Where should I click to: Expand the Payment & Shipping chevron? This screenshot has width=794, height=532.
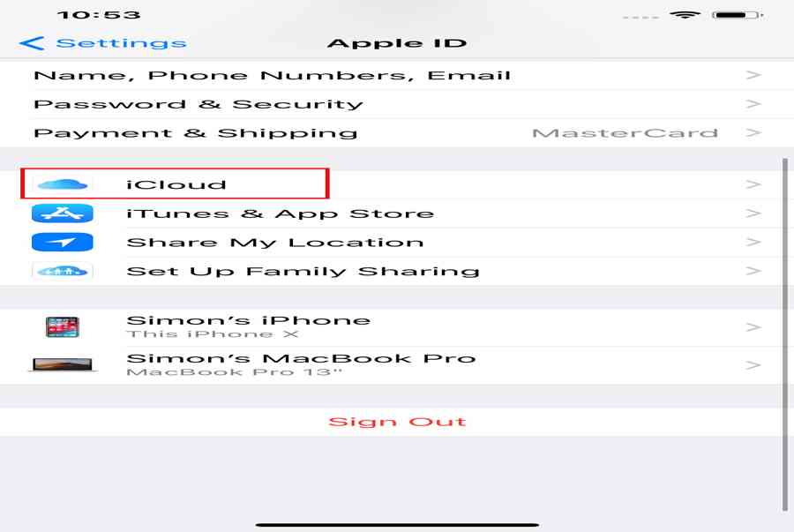(x=753, y=132)
